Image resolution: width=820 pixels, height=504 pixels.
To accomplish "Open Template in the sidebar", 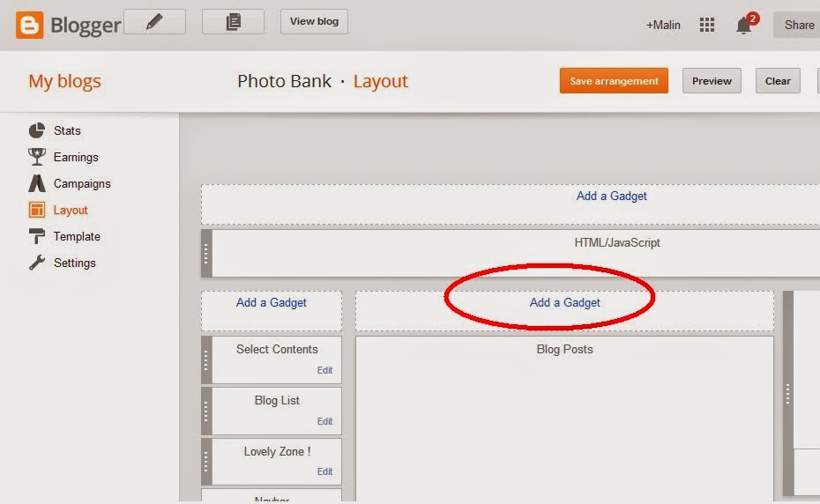I will [x=77, y=237].
